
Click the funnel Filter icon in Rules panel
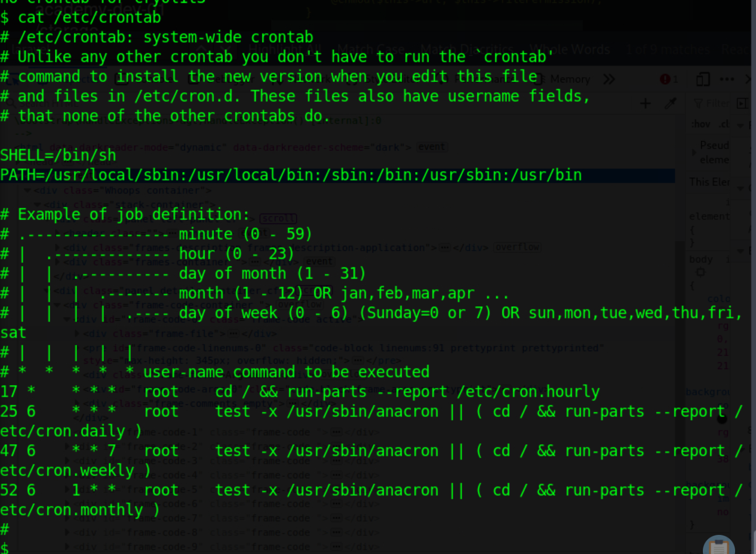(698, 104)
